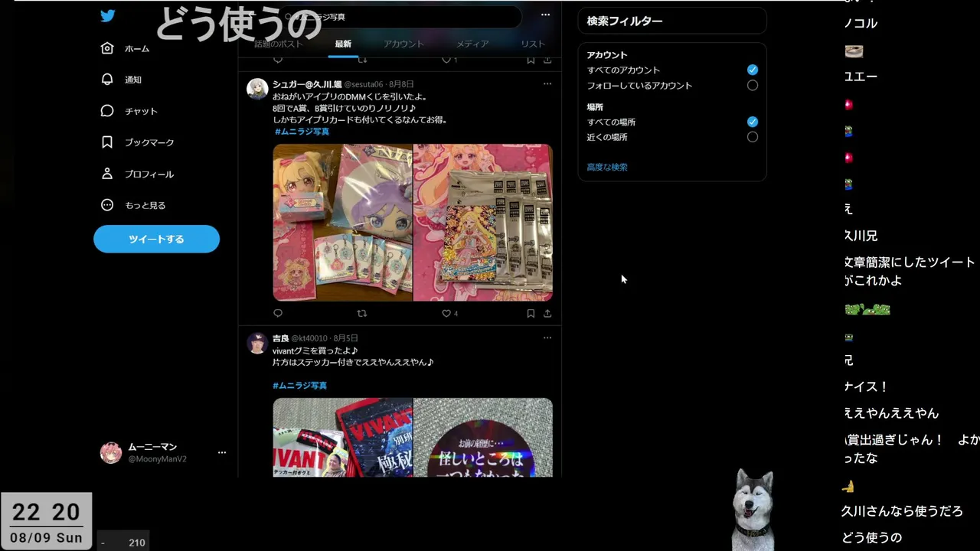Image resolution: width=980 pixels, height=551 pixels.
Task: Open 高度な検索 link
Action: 607,167
